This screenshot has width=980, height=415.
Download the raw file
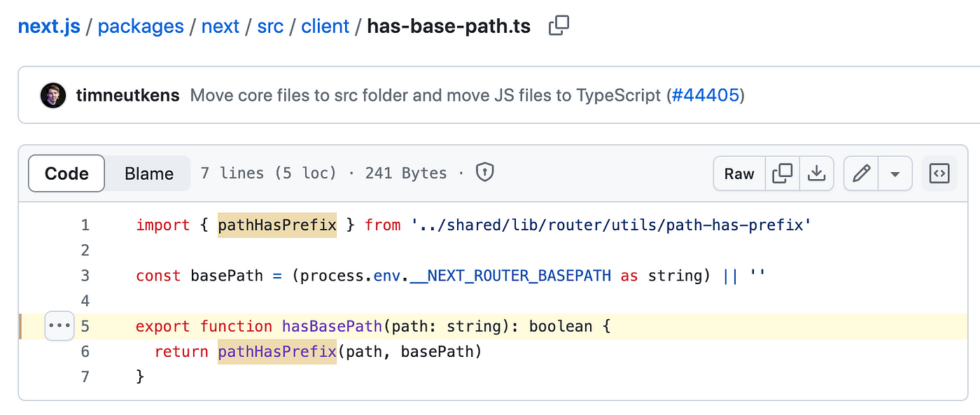tap(816, 174)
